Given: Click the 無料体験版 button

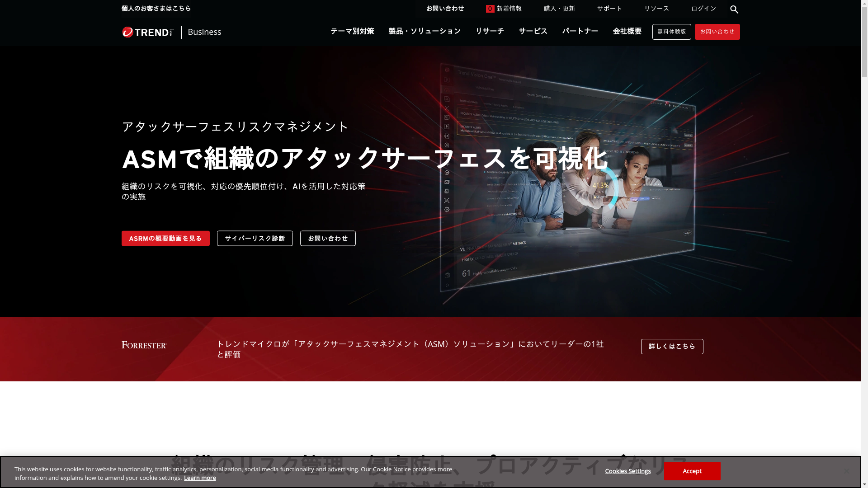Looking at the screenshot, I should (x=671, y=32).
